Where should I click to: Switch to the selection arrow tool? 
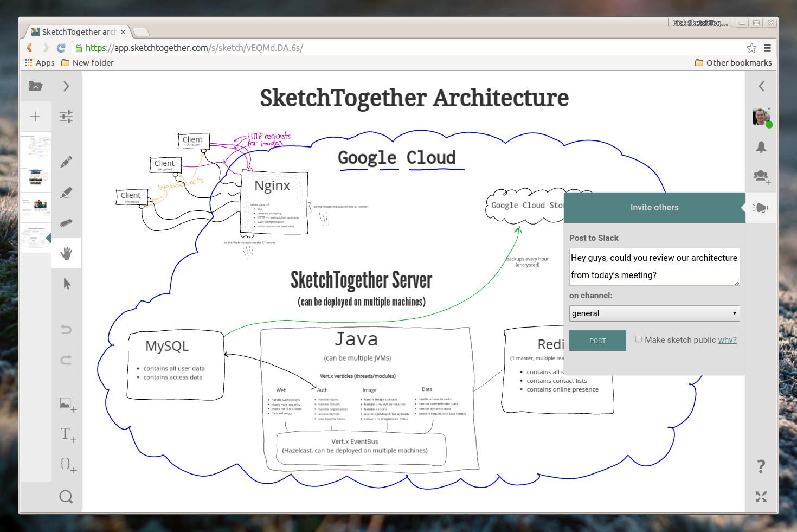pos(66,283)
